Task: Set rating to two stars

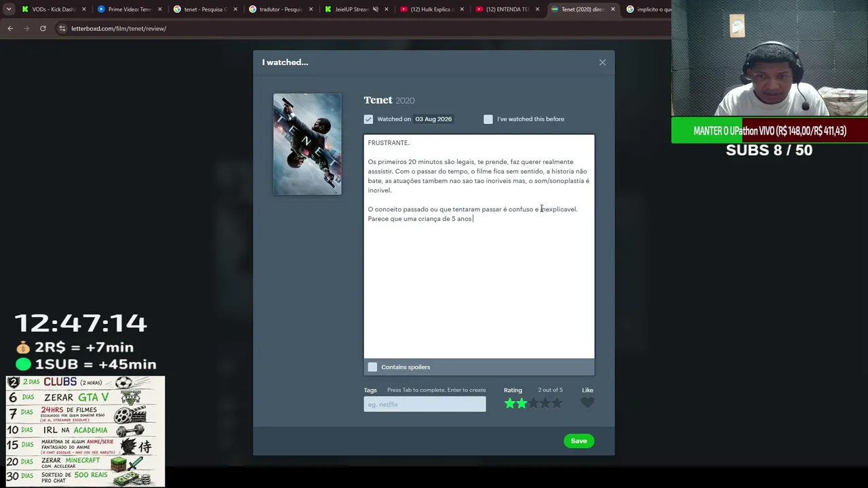Action: tap(521, 403)
